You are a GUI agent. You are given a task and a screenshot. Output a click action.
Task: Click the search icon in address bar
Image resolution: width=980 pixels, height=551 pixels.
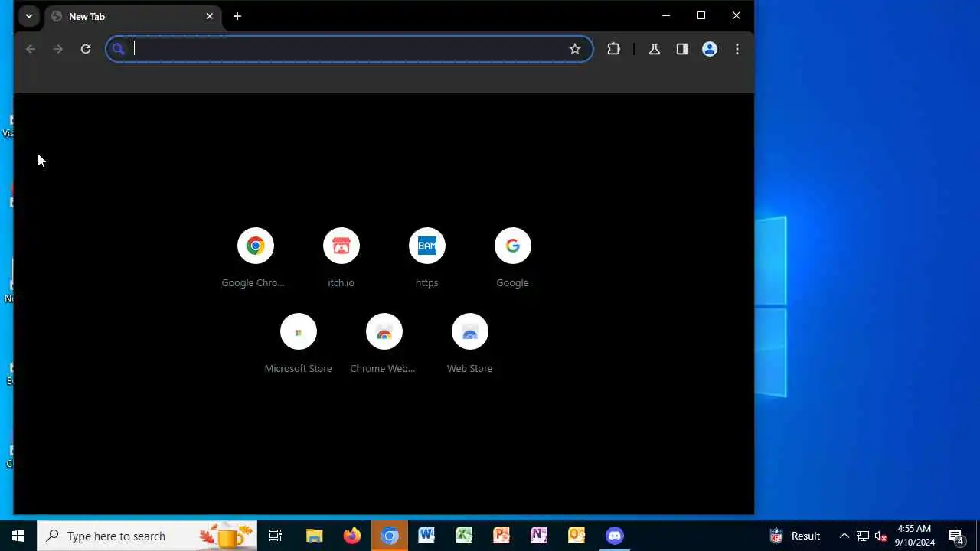coord(118,49)
